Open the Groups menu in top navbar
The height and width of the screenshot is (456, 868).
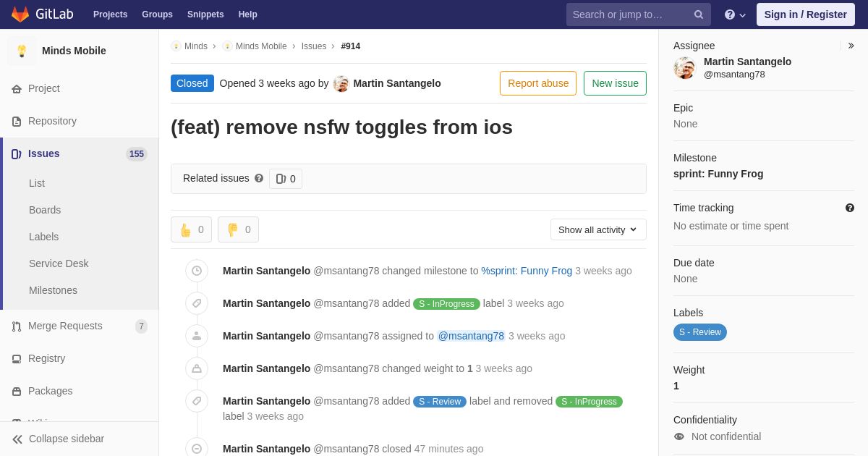(x=157, y=14)
